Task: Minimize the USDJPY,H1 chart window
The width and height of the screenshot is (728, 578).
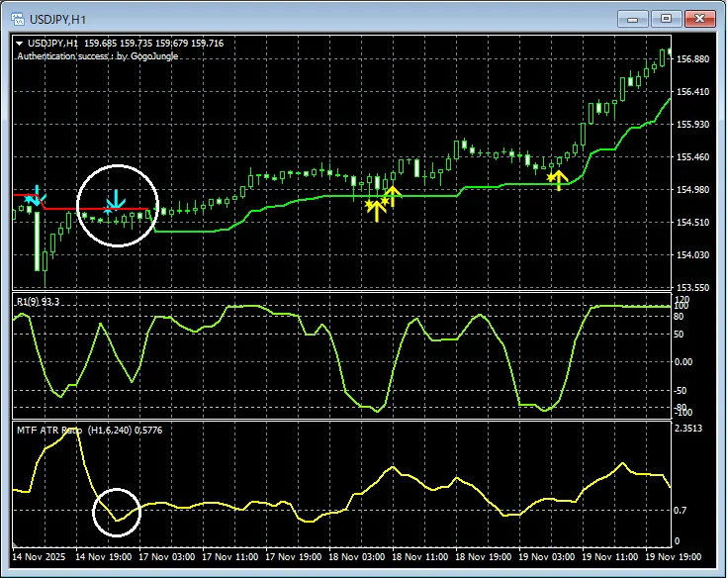Action: 632,19
